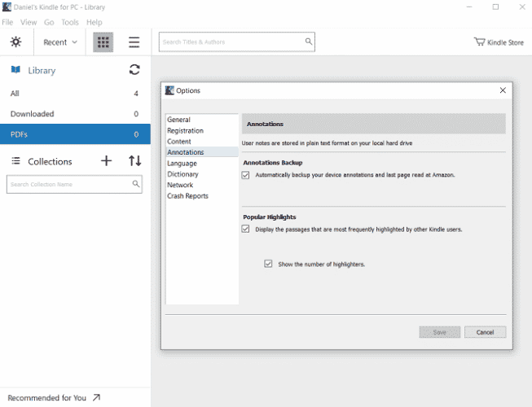Open the Tools menu
532x407 pixels.
[70, 22]
